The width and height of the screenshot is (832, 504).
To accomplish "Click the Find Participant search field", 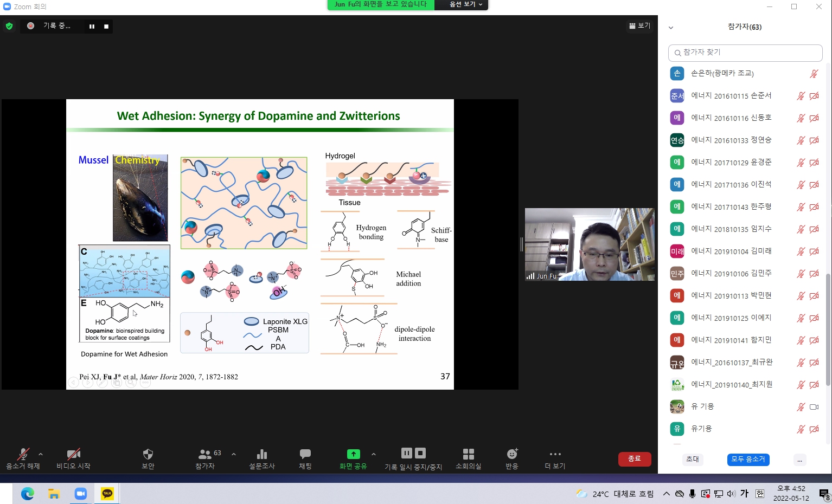I will 745,53.
